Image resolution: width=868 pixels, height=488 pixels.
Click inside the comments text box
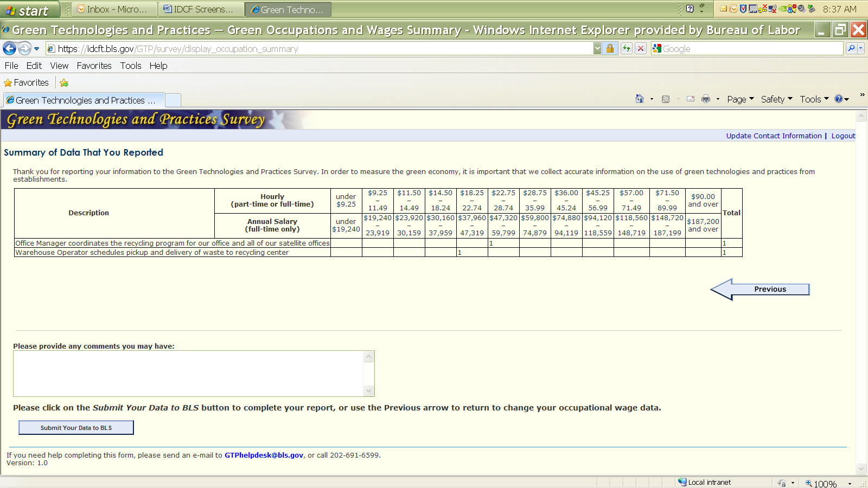click(x=188, y=374)
